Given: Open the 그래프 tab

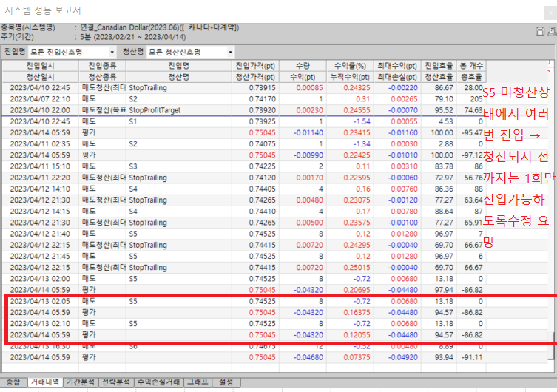Looking at the screenshot, I should [x=198, y=382].
